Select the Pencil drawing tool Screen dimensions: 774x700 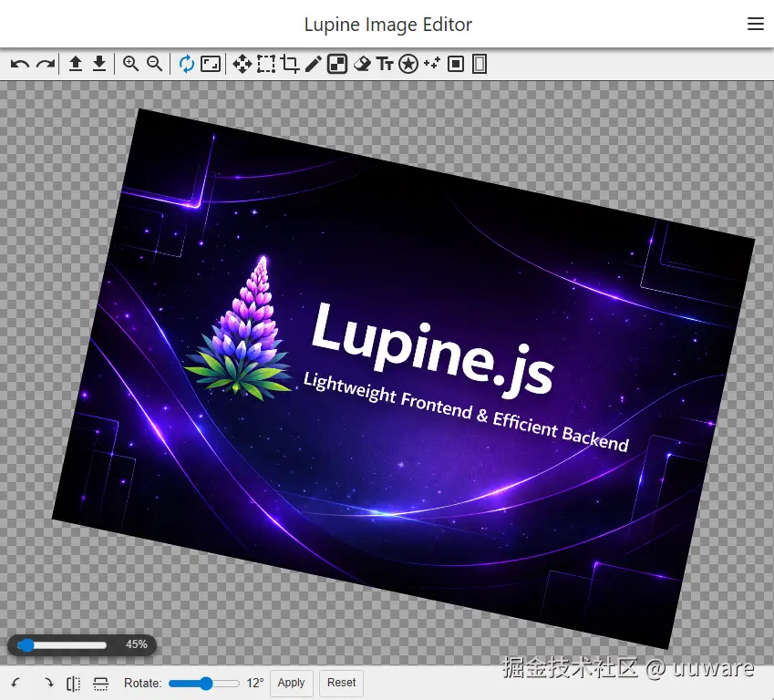(x=314, y=64)
